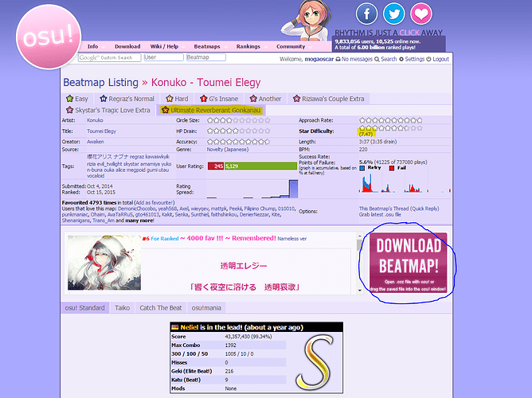Image resolution: width=532 pixels, height=398 pixels.
Task: Open the Rankings menu
Action: [x=248, y=46]
